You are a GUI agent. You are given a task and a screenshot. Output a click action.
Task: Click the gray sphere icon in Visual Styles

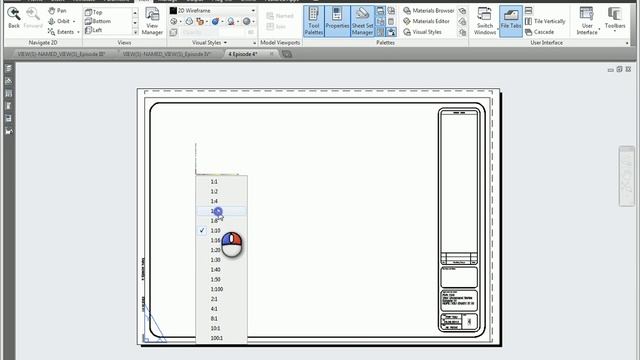point(247,21)
